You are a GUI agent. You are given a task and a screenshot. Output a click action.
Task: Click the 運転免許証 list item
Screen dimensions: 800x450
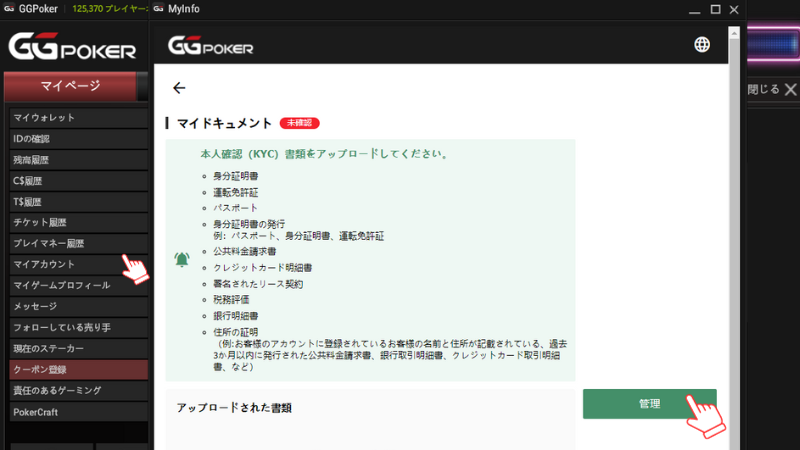[x=235, y=192]
